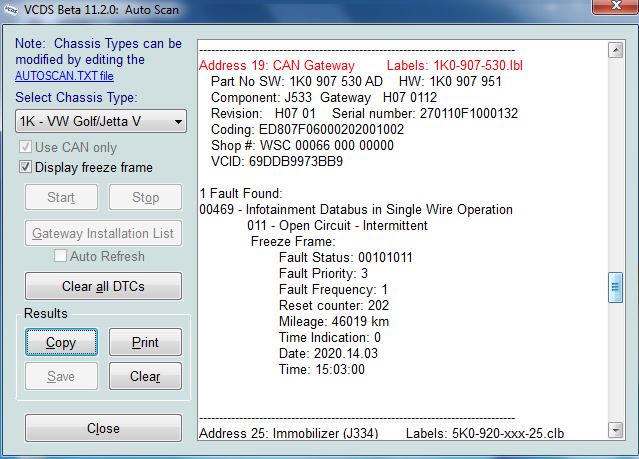Click the 'Serial number: 270110F1000132' text
639x459 pixels.
[x=425, y=113]
